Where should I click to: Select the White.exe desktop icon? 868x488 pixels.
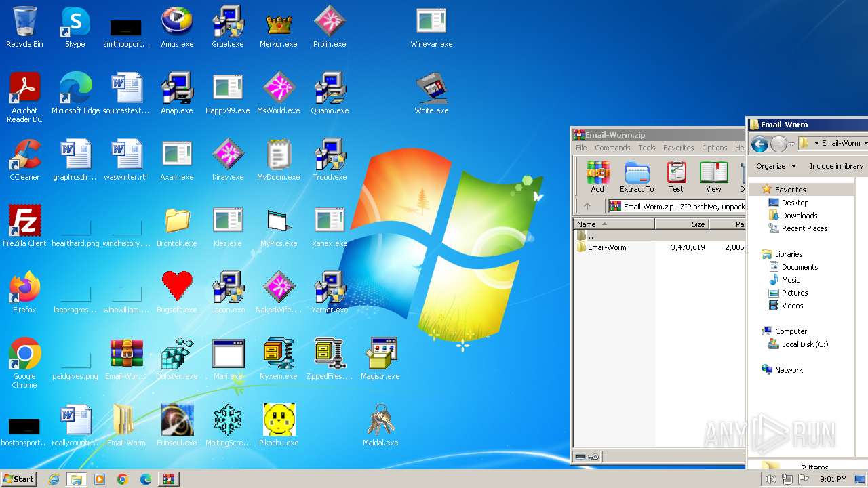(x=431, y=94)
